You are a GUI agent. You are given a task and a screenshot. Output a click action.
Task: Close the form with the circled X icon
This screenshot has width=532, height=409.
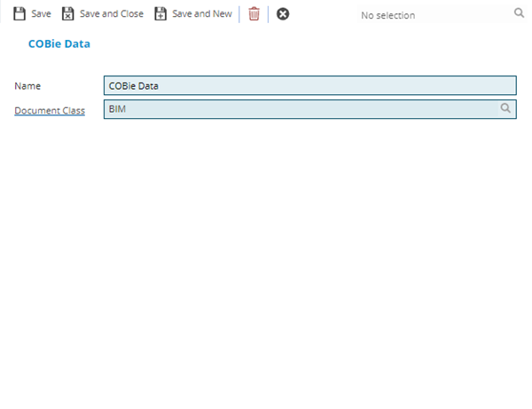283,14
